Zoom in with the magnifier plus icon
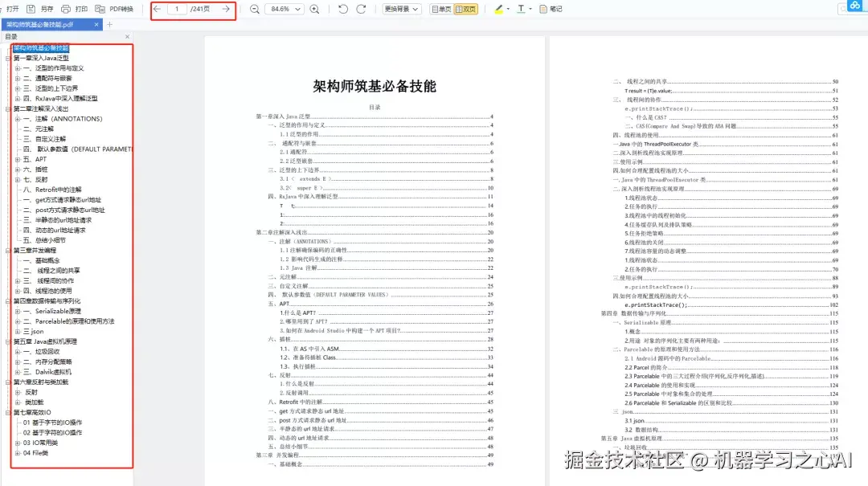This screenshot has height=486, width=868. click(x=315, y=10)
